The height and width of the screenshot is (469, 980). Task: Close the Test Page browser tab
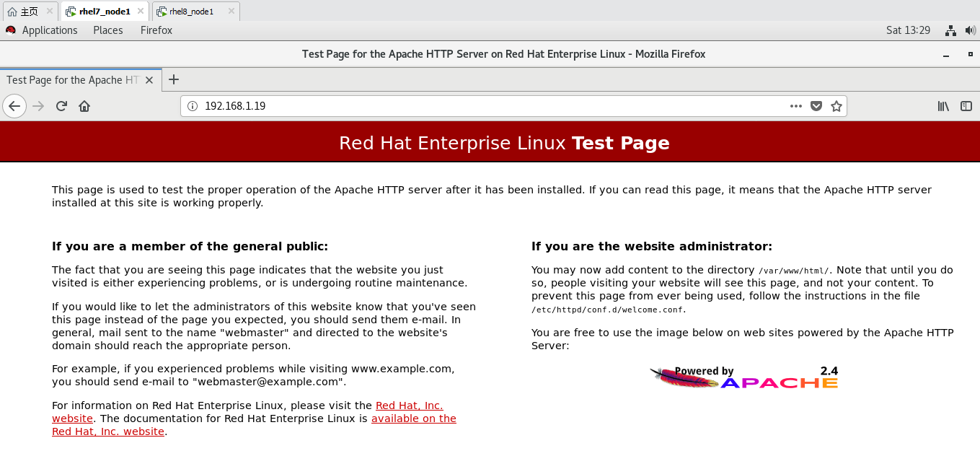tap(149, 80)
